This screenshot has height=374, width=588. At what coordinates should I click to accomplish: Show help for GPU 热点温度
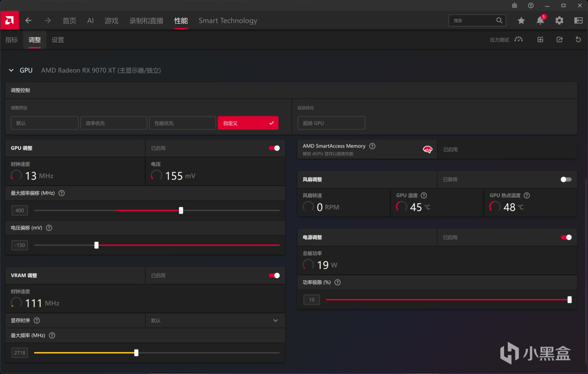(526, 195)
